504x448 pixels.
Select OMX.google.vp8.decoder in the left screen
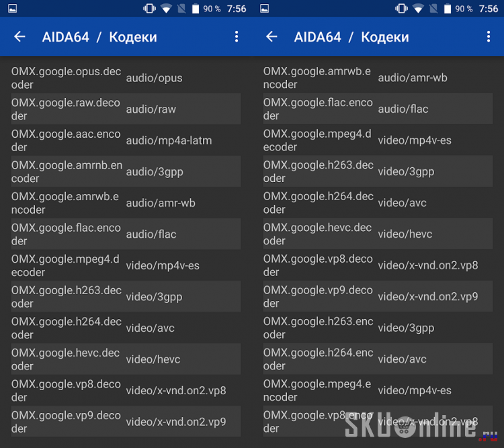click(126, 390)
